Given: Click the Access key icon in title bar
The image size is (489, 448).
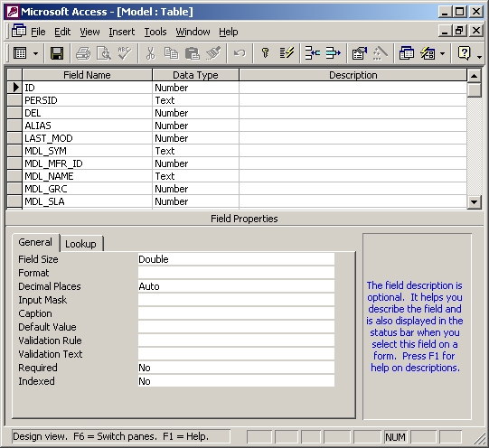Looking at the screenshot, I should (x=13, y=12).
